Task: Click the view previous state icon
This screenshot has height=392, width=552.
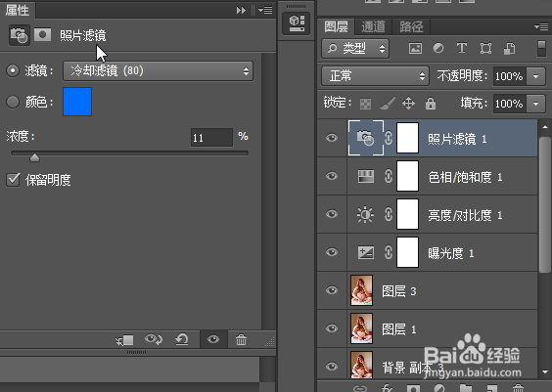Action: click(154, 339)
